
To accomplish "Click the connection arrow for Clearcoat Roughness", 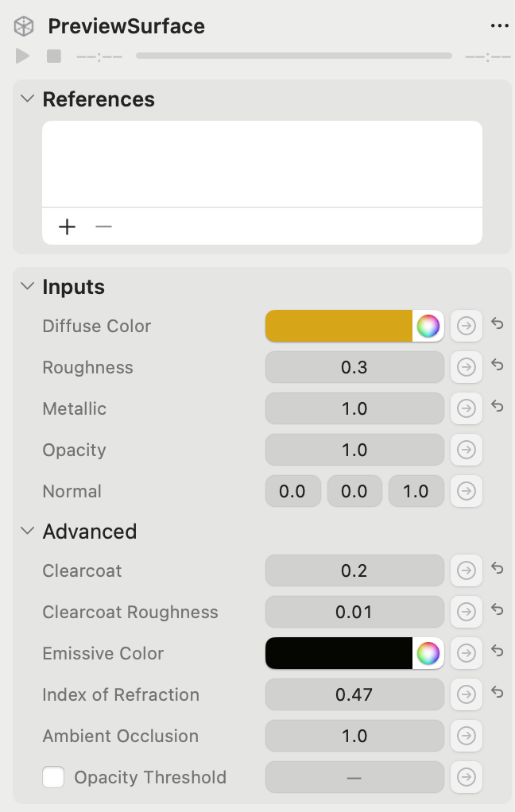I will pyautogui.click(x=467, y=612).
